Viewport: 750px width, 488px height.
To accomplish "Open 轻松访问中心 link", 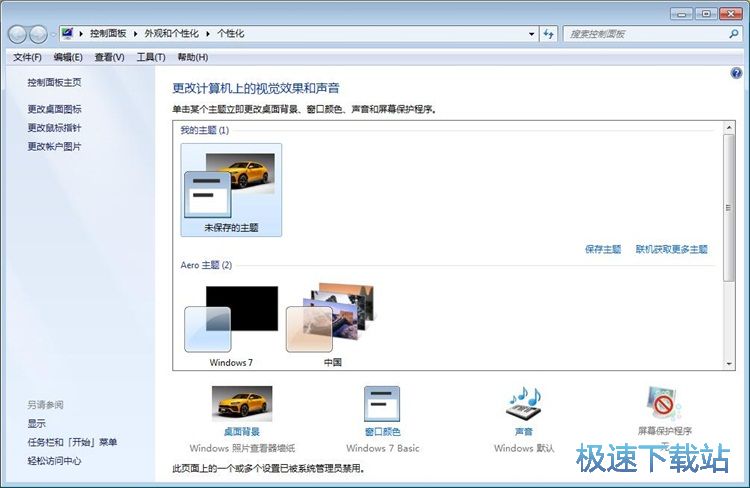I will tap(54, 461).
